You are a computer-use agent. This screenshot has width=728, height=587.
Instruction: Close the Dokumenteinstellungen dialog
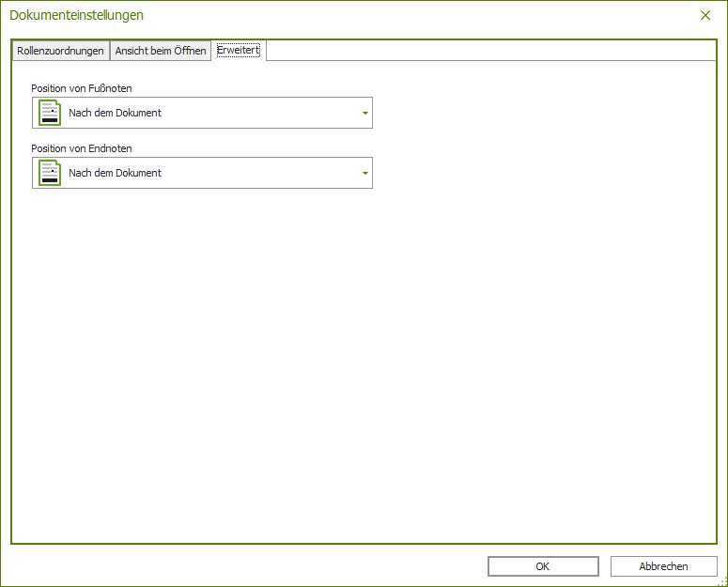click(705, 15)
